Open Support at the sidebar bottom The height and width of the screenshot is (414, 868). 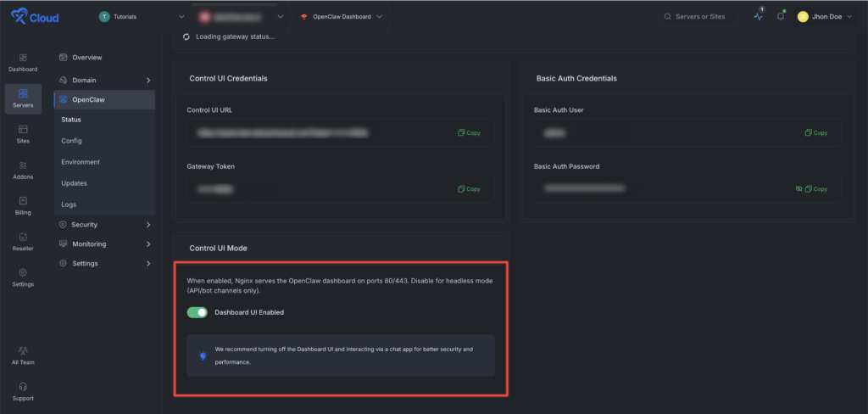tap(23, 391)
